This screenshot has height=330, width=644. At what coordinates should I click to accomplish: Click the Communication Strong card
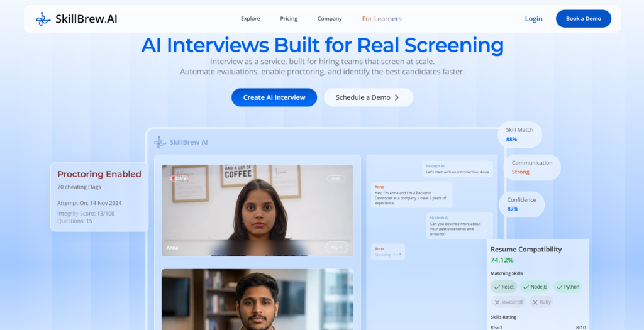(532, 167)
